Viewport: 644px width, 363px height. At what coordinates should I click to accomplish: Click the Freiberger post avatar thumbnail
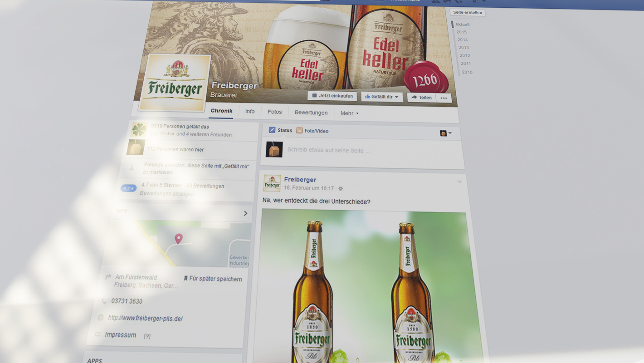(x=272, y=183)
